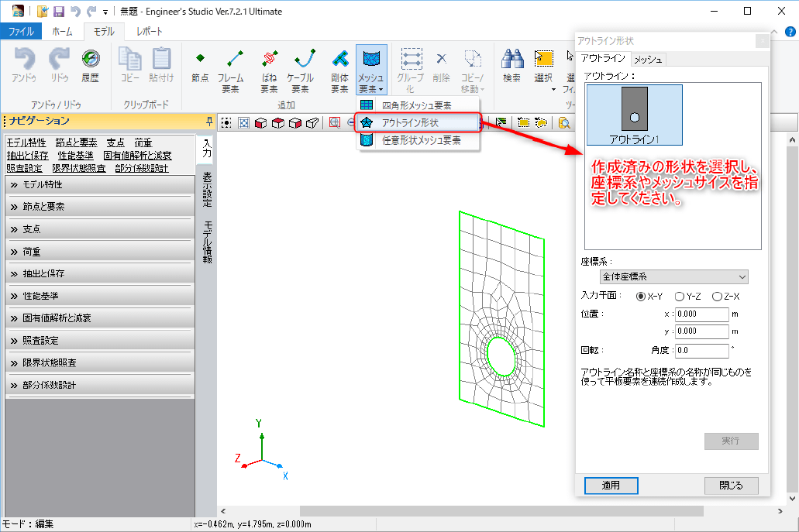Viewport: 799px width, 532px height.
Task: Pin the ナビゲーション panel
Action: click(x=209, y=121)
